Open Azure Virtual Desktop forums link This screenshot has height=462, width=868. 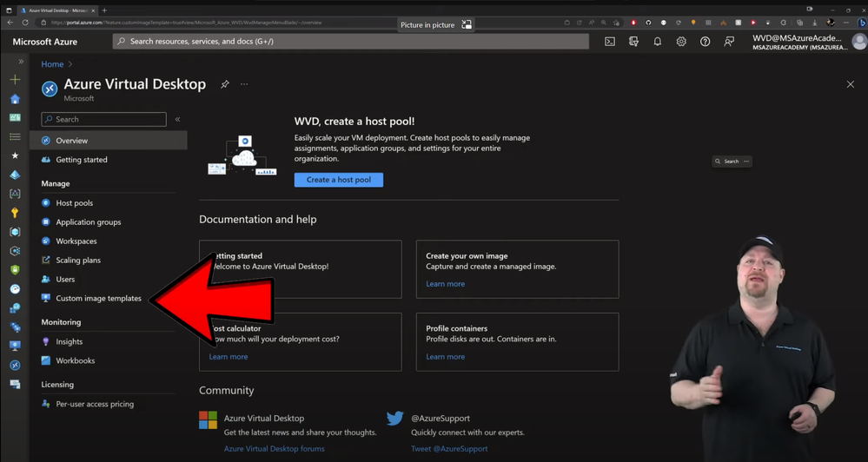coord(274,449)
